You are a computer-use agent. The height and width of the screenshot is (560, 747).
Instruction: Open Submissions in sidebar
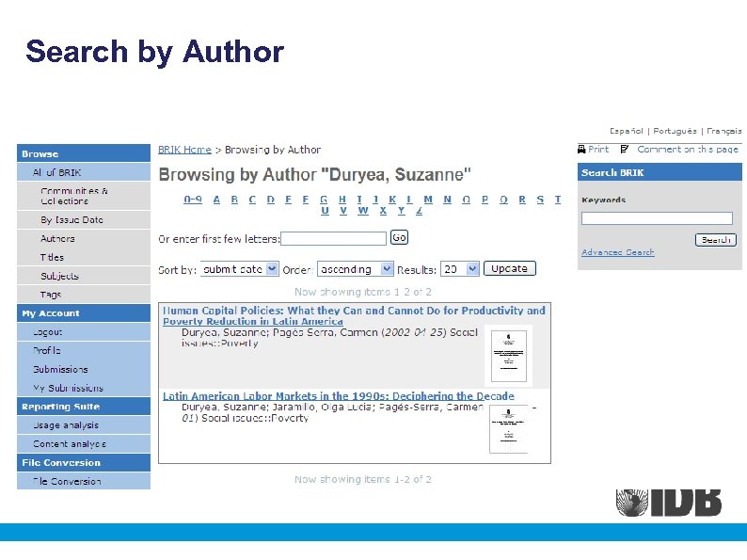pyautogui.click(x=84, y=369)
